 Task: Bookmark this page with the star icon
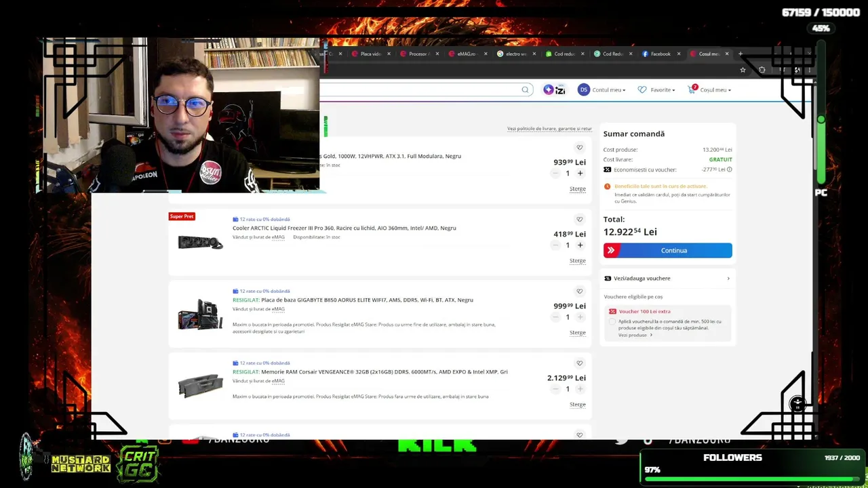click(743, 70)
